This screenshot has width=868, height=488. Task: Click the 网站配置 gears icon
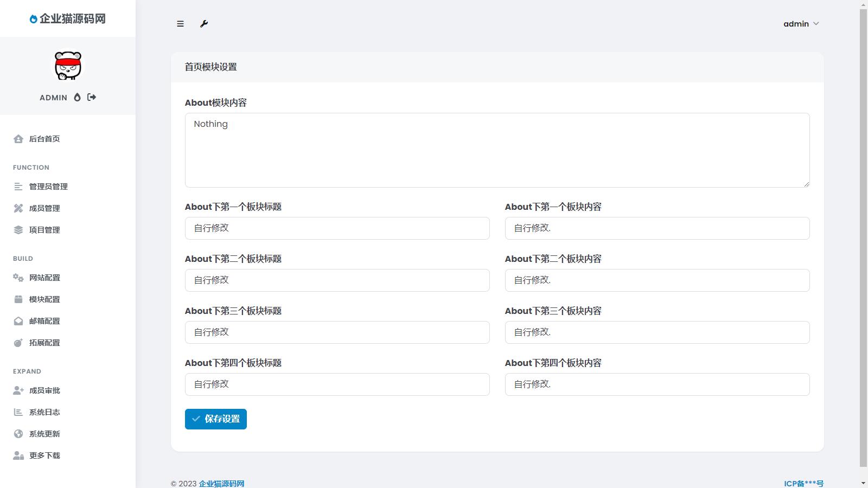18,278
